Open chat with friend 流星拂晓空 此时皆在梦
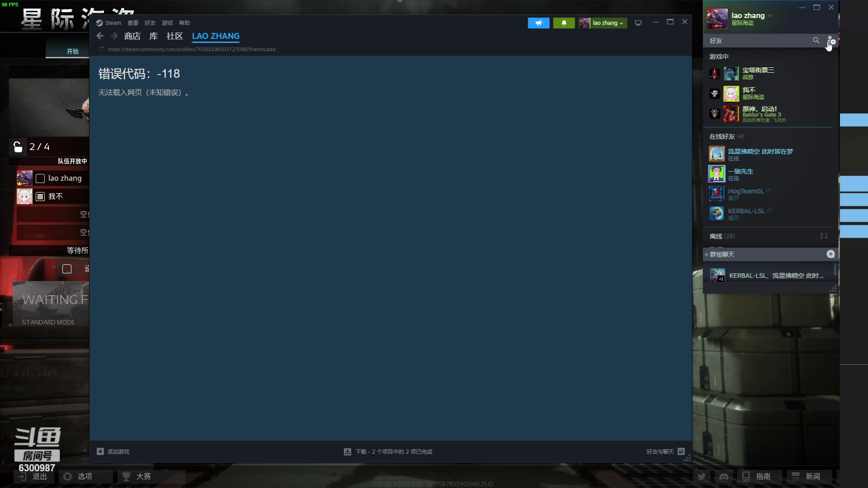This screenshot has width=868, height=488. (769, 154)
